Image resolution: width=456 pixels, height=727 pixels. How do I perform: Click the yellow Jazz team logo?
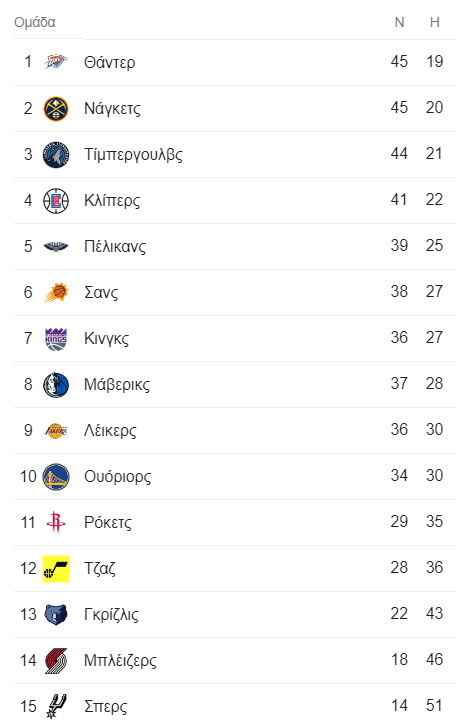tap(56, 568)
